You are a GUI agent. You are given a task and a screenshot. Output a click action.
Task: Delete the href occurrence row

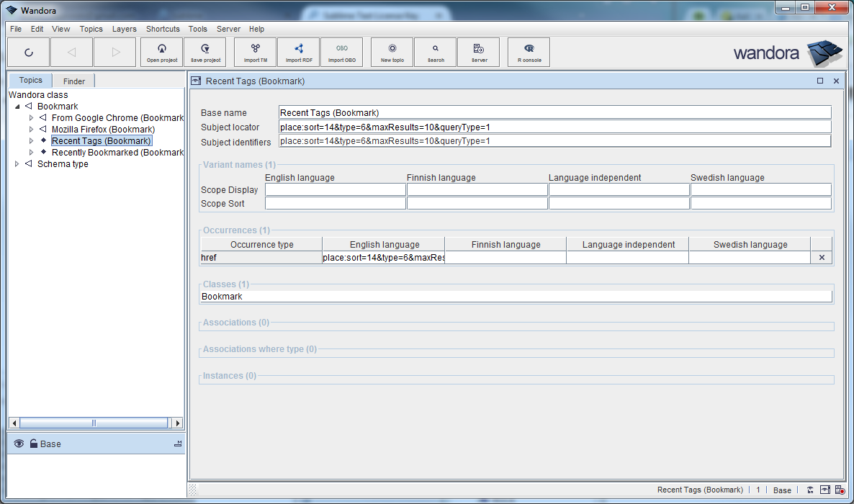pyautogui.click(x=822, y=258)
